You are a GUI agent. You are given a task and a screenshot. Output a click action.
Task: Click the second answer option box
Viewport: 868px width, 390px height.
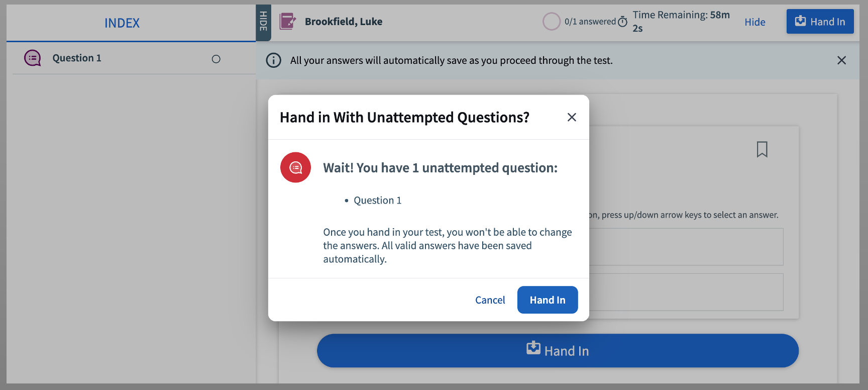pyautogui.click(x=686, y=292)
